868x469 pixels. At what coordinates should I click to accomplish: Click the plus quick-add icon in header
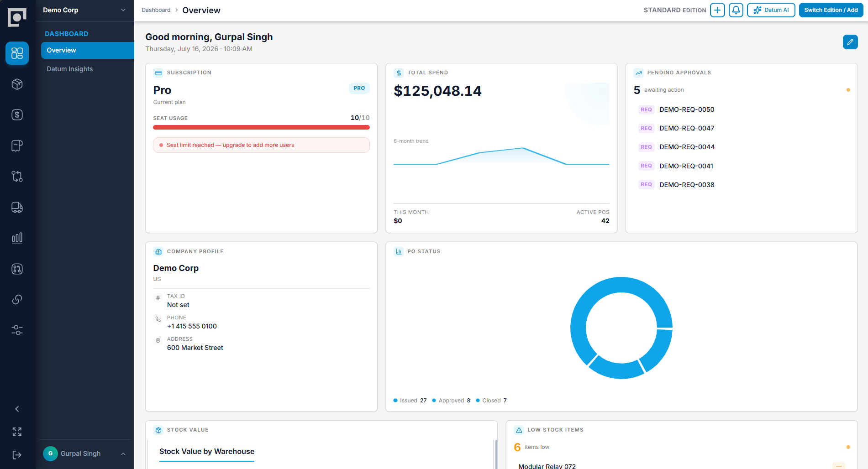click(717, 10)
